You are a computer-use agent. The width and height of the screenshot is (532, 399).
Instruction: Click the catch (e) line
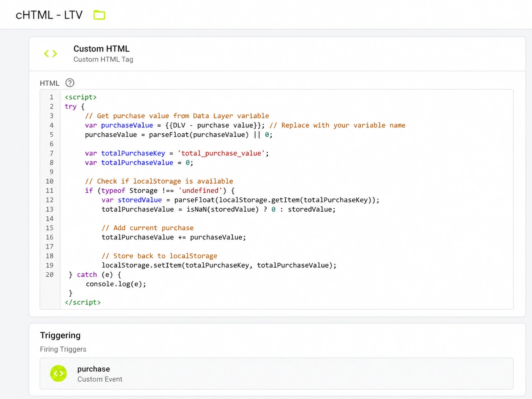coord(95,275)
